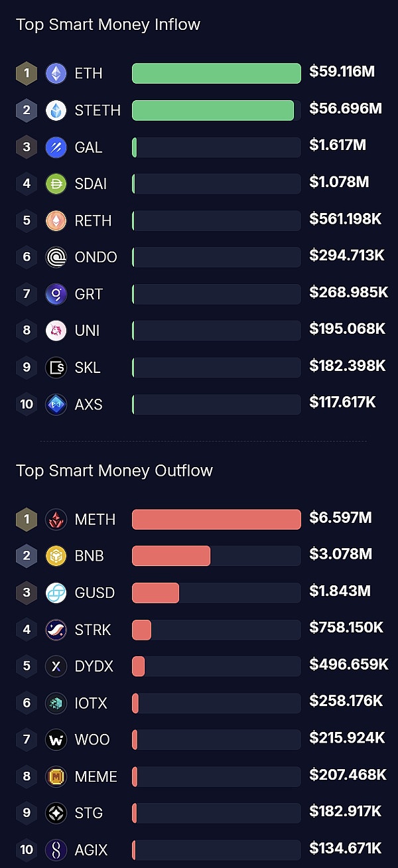Click the UNI unicorn icon
This screenshot has width=398, height=868.
pyautogui.click(x=56, y=330)
